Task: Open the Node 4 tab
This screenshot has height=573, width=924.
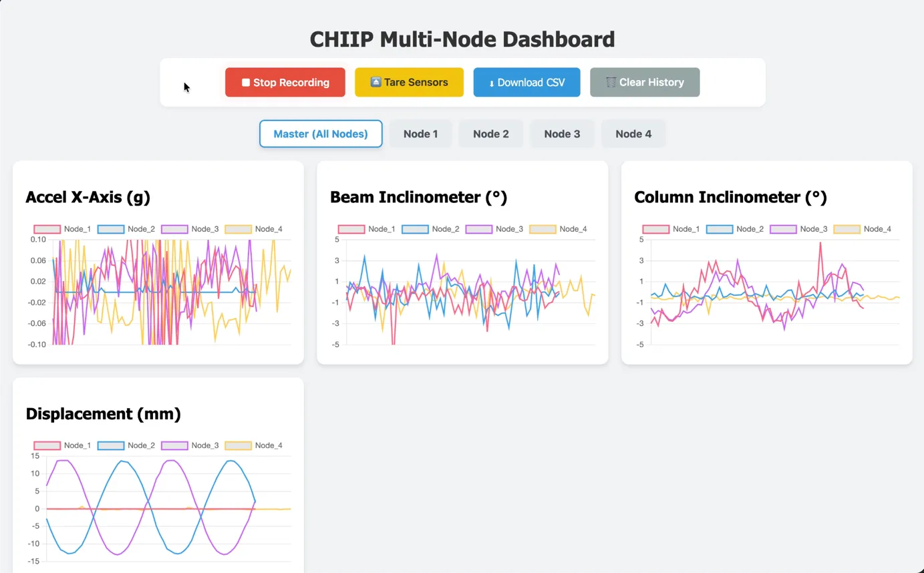Action: (x=633, y=134)
